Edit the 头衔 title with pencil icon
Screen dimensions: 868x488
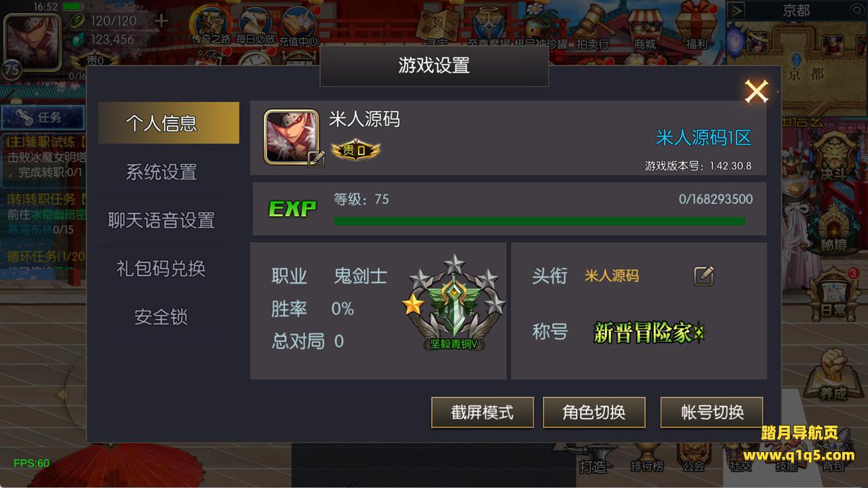click(704, 275)
